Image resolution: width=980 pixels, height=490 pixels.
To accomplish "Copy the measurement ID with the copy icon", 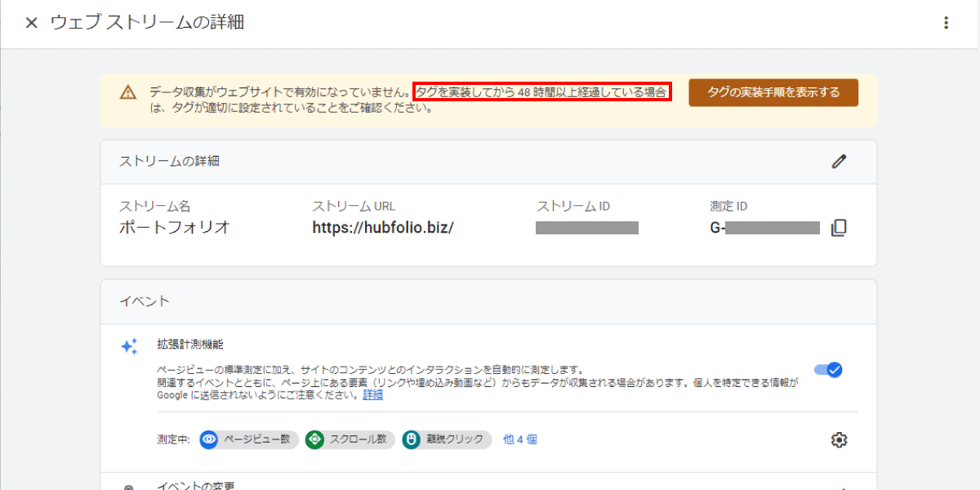I will [839, 228].
